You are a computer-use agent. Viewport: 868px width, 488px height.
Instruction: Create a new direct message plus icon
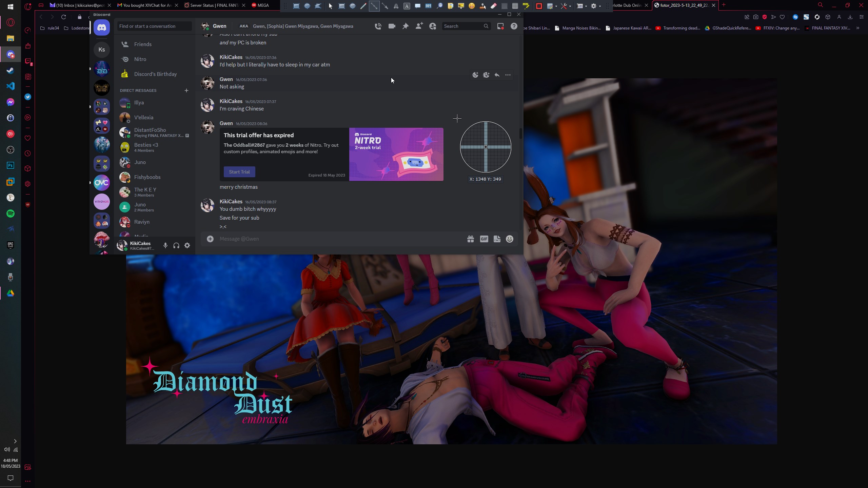186,90
